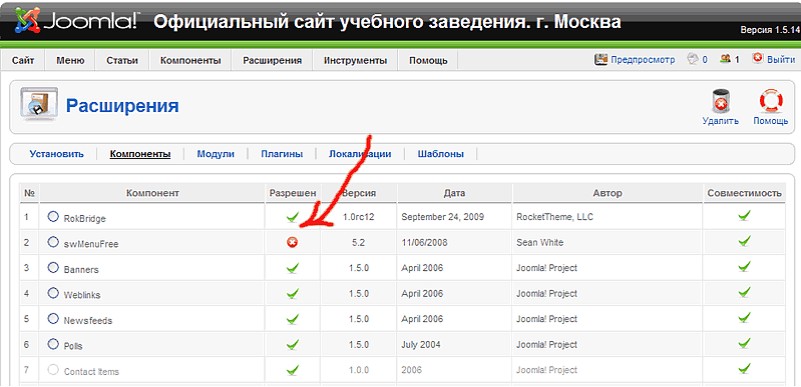Click the Разрешен column header
The width and height of the screenshot is (801, 387).
(x=293, y=193)
